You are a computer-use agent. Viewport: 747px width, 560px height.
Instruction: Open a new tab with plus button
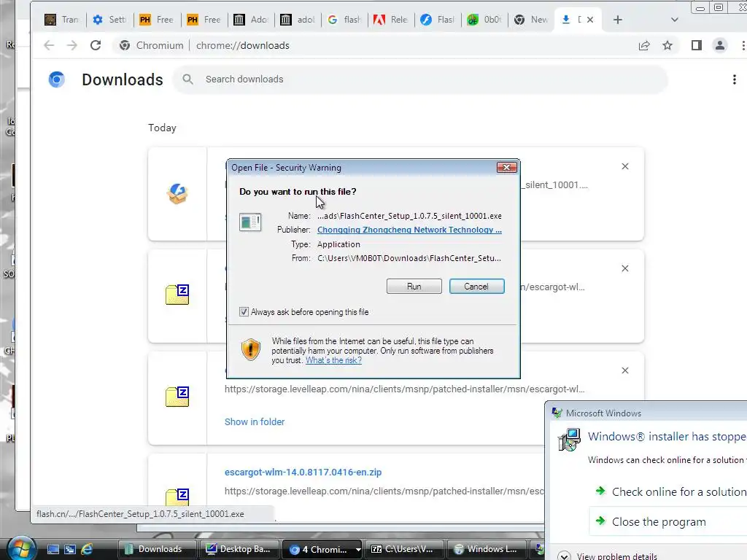coord(618,20)
